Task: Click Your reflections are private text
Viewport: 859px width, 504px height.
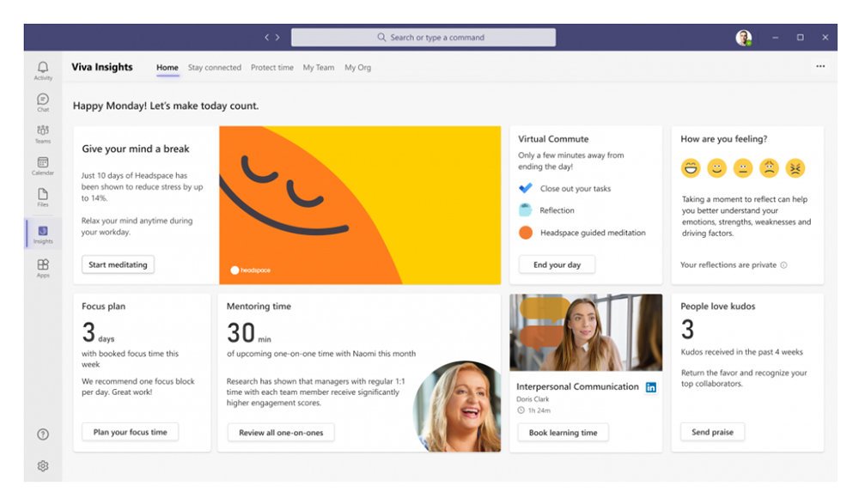Action: click(x=728, y=265)
